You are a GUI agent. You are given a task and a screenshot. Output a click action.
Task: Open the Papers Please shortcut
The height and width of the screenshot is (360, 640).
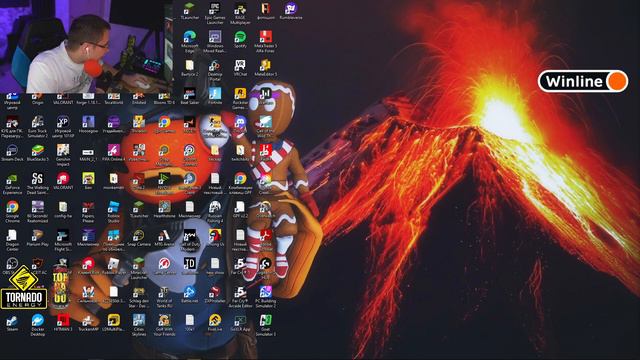coord(88,211)
